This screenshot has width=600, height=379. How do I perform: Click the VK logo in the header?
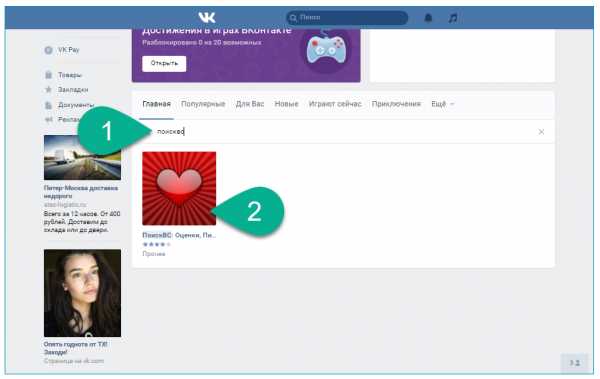pyautogui.click(x=207, y=18)
